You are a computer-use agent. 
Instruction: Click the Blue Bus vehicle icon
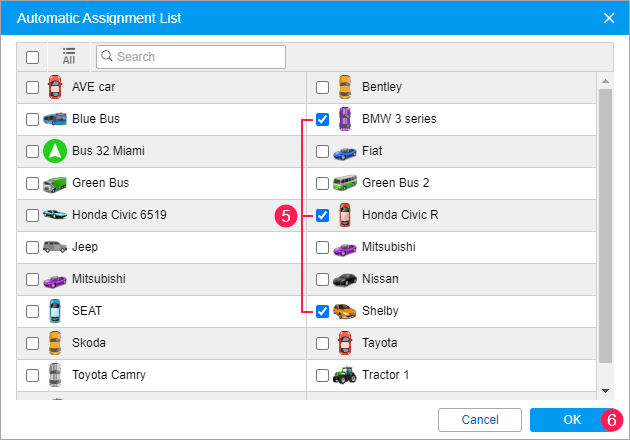[x=55, y=119]
